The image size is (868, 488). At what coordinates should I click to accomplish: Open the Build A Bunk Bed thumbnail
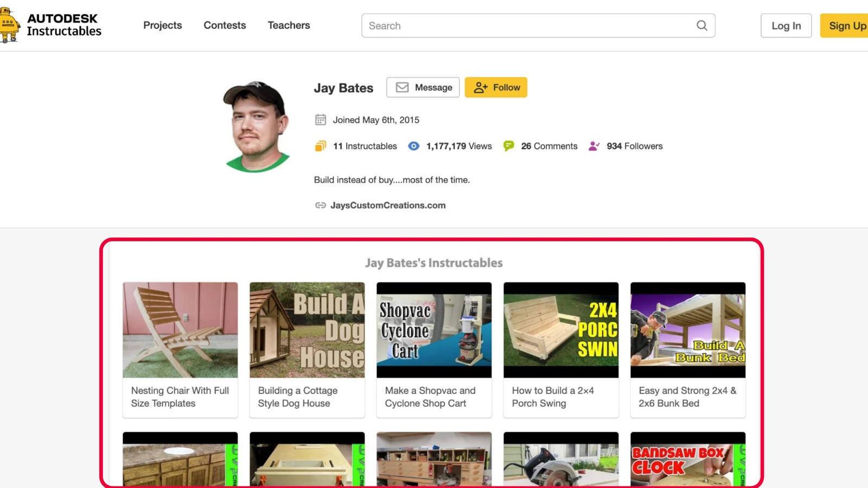(688, 330)
